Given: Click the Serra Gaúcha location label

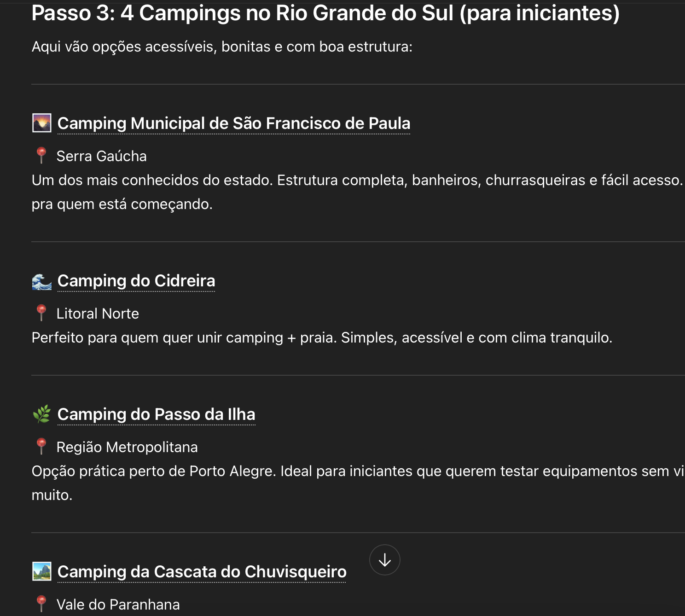Looking at the screenshot, I should [102, 156].
